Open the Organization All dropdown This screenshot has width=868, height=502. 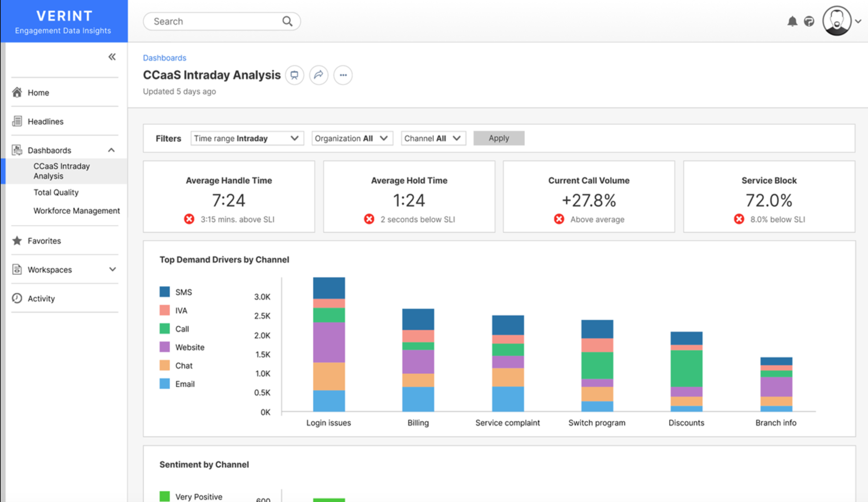(x=352, y=138)
